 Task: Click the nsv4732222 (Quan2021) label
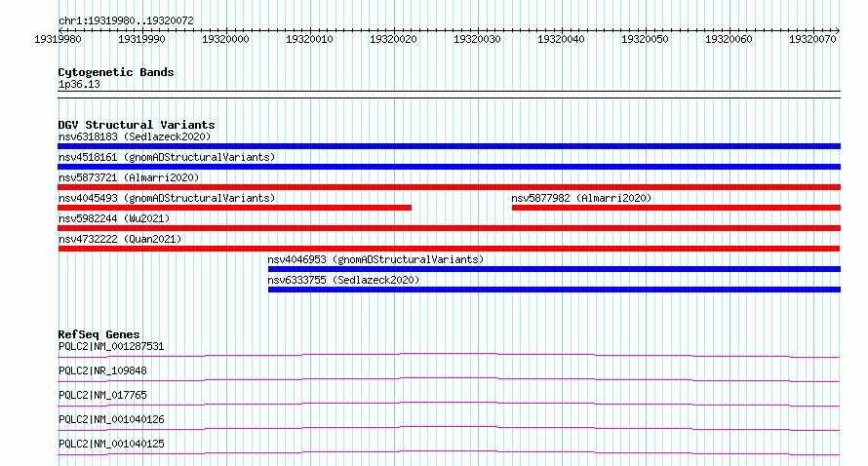click(120, 239)
